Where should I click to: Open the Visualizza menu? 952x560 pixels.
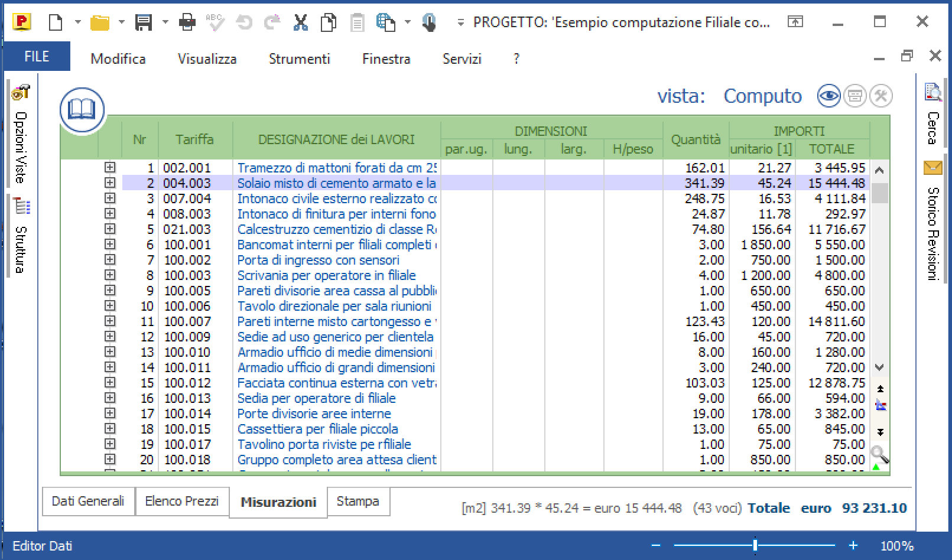click(x=207, y=58)
